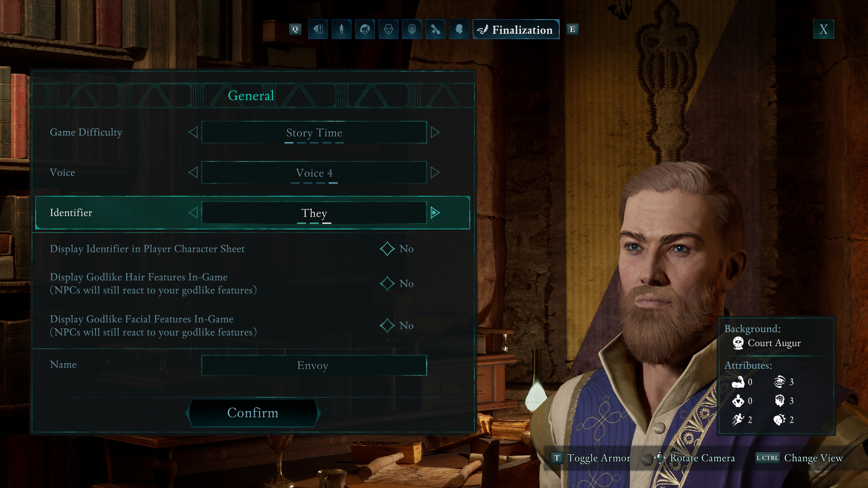This screenshot has width=868, height=488.
Task: Open the hair and beard tab
Action: (365, 29)
